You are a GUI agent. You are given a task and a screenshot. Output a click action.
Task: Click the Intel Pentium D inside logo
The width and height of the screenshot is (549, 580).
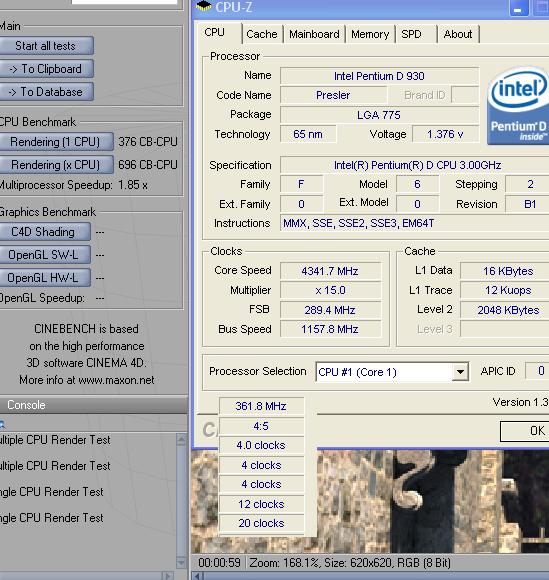click(518, 105)
